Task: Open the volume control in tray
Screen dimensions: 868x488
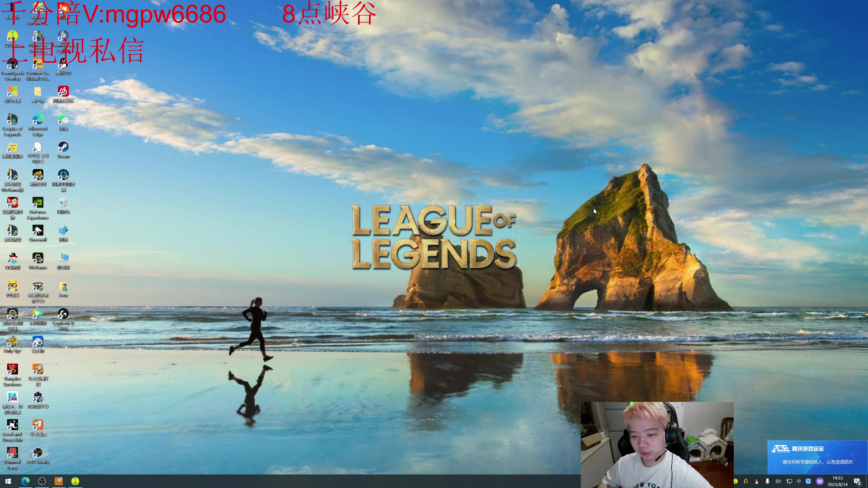Action: click(x=778, y=481)
